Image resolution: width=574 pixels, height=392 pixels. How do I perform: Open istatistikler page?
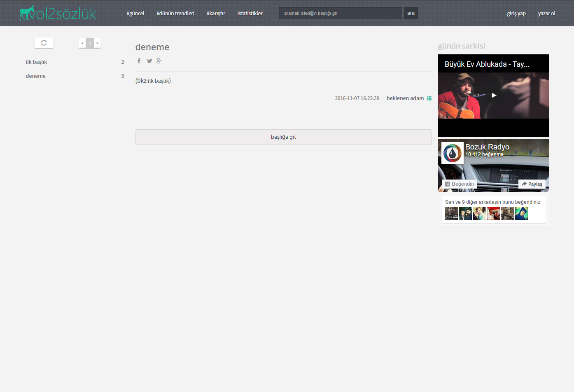pos(250,14)
